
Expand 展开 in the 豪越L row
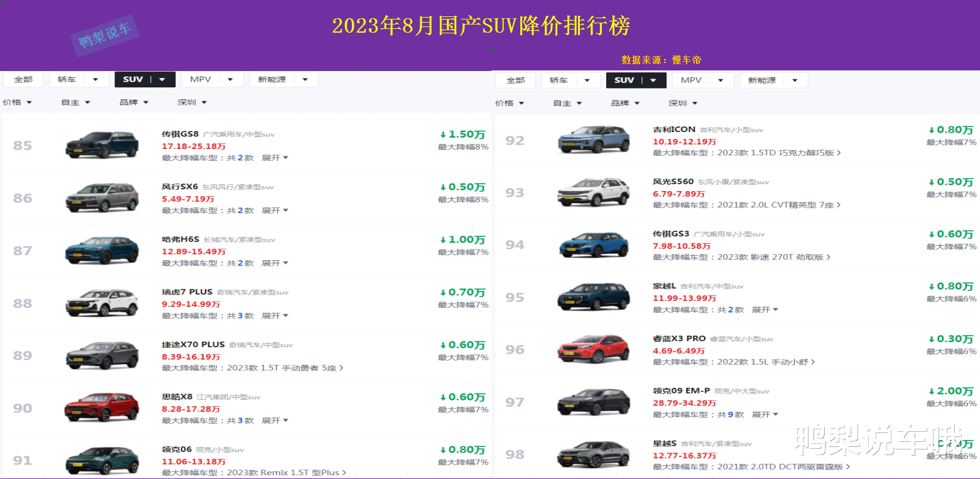tap(765, 310)
